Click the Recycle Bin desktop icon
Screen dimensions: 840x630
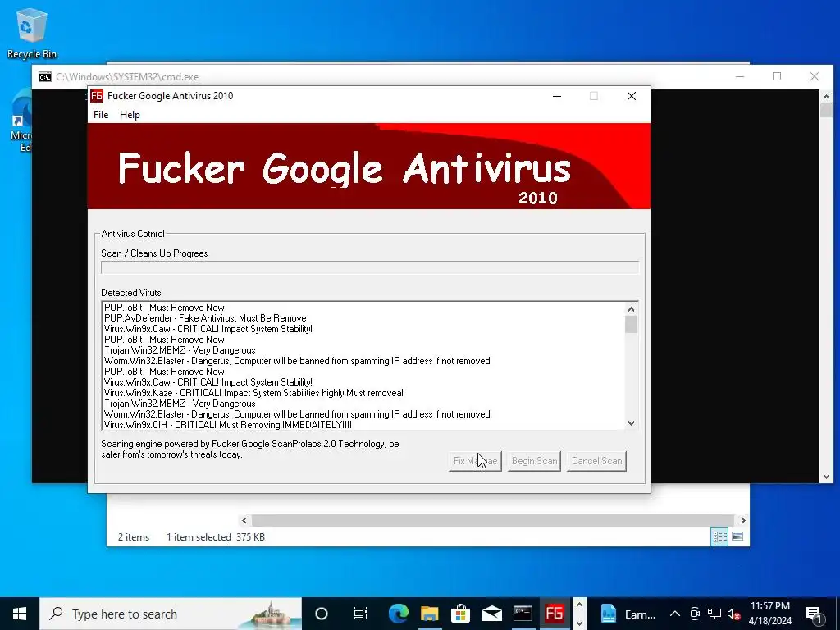(32, 34)
